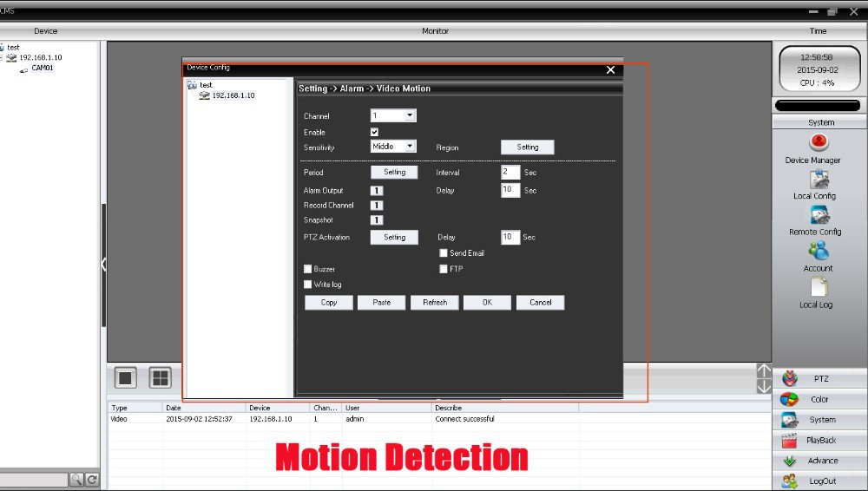Image resolution: width=868 pixels, height=491 pixels.
Task: Click the Interval seconds input field
Action: click(510, 173)
